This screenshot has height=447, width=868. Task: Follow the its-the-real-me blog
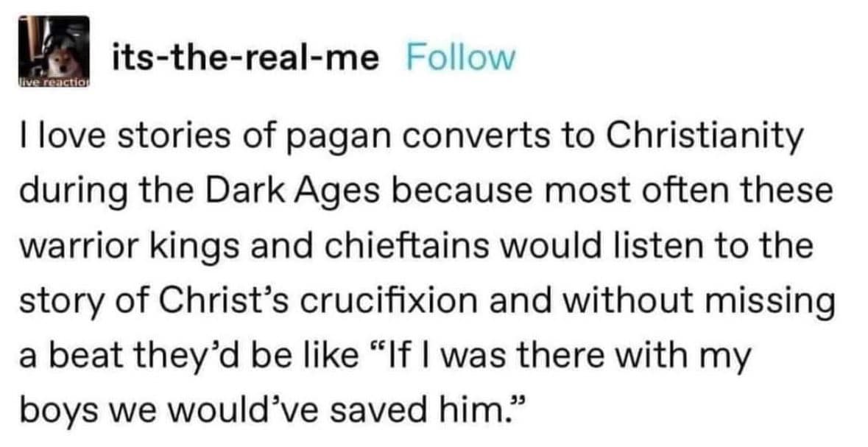(x=460, y=57)
